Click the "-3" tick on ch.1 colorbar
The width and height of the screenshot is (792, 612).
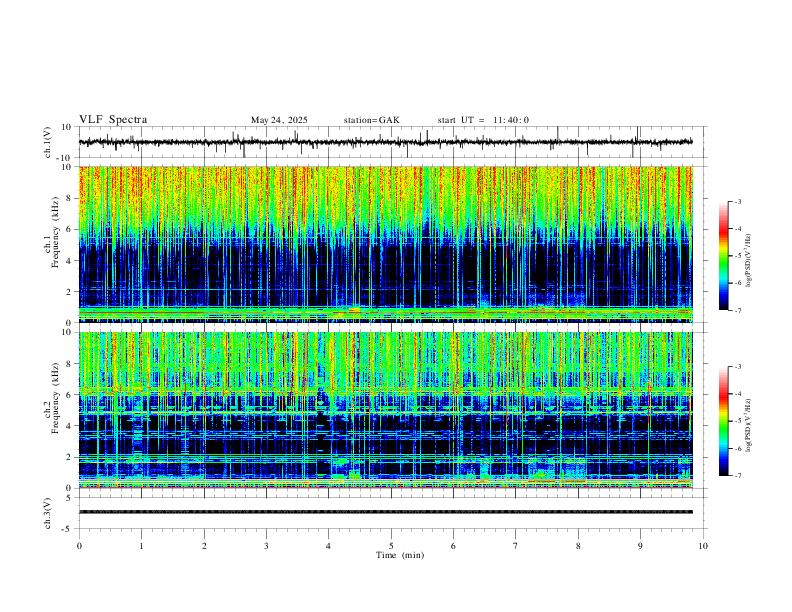pos(738,201)
